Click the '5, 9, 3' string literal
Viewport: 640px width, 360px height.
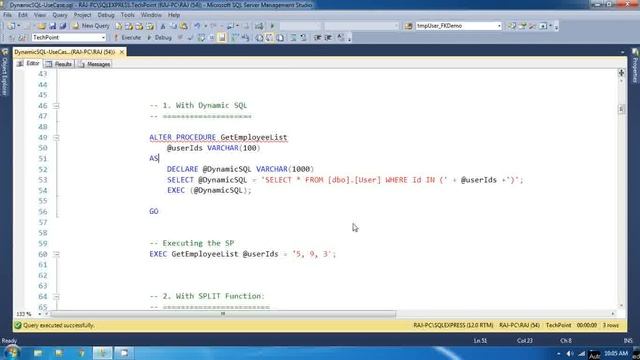pos(312,254)
